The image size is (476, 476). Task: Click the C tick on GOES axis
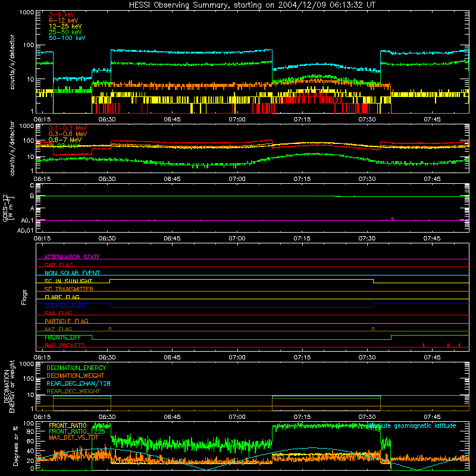(32, 186)
